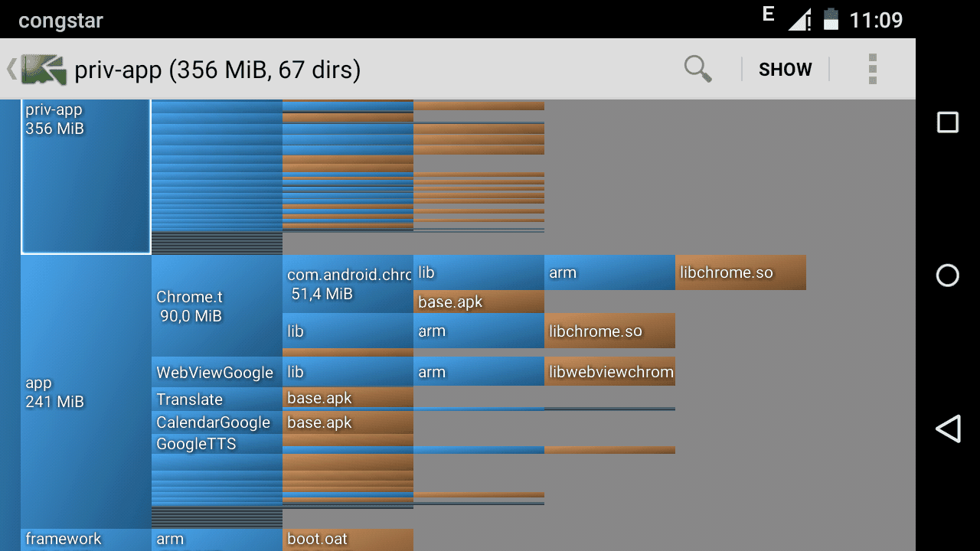The height and width of the screenshot is (551, 980).
Task: Tap the mobile signal strength icon
Action: click(799, 19)
